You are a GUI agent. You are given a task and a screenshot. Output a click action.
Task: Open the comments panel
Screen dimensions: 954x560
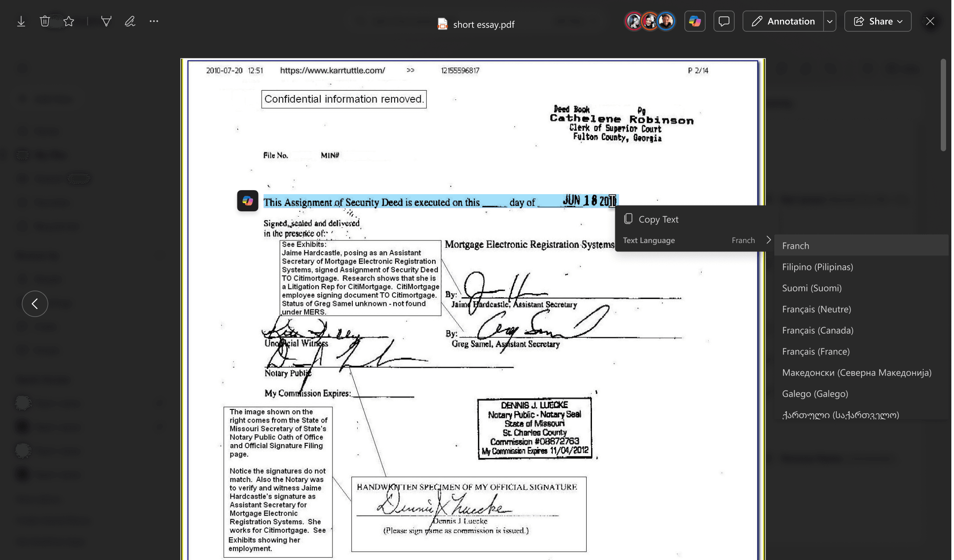click(724, 21)
